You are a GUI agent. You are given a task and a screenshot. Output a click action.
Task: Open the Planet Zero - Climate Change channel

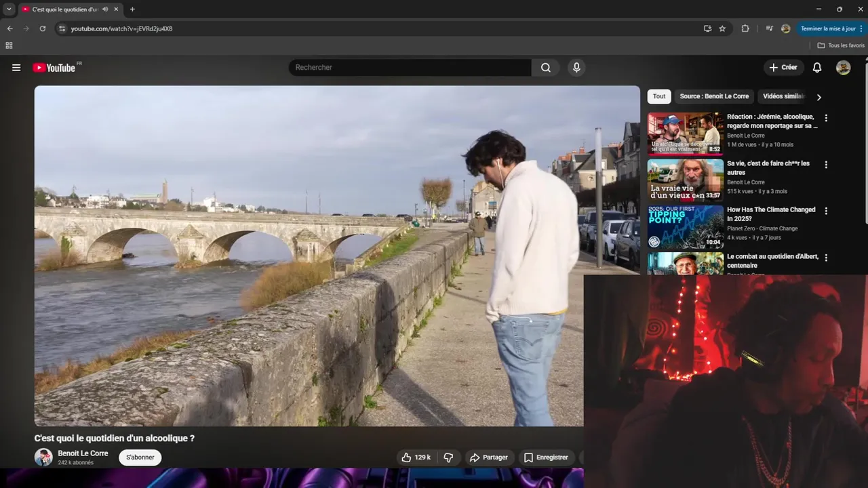pos(762,228)
